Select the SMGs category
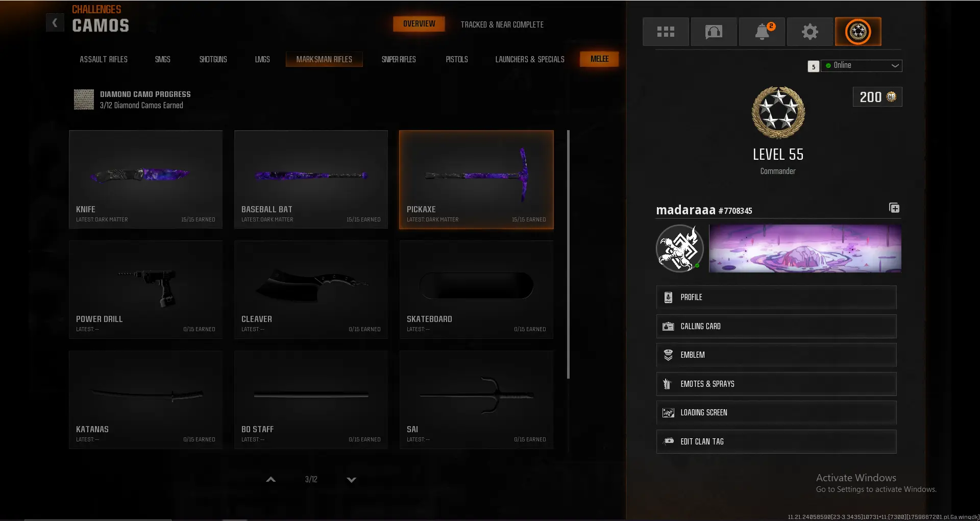The image size is (980, 521). coord(163,59)
